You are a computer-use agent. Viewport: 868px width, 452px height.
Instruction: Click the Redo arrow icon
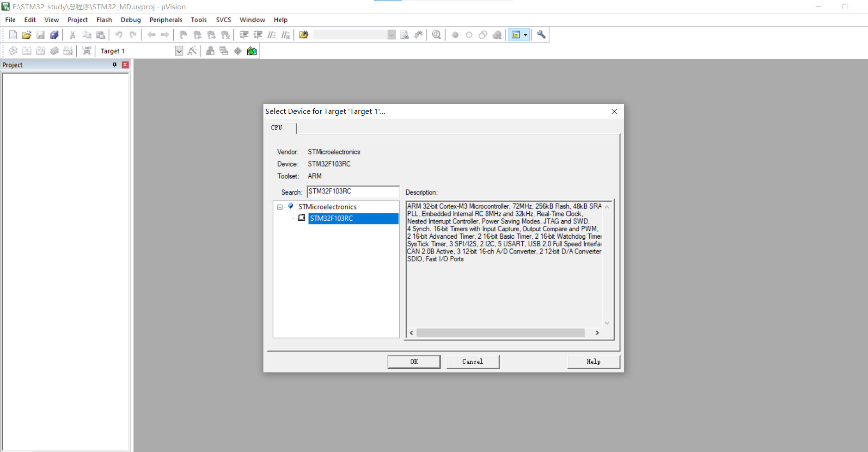tap(133, 35)
